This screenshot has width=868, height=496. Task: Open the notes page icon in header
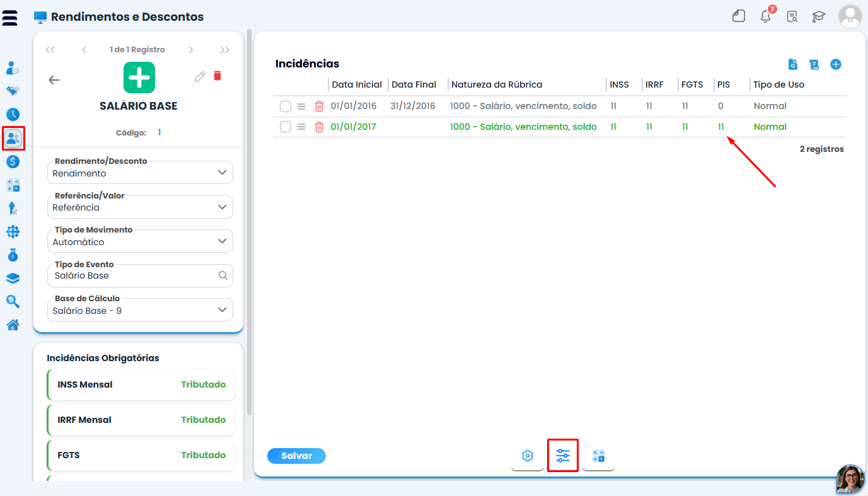739,16
